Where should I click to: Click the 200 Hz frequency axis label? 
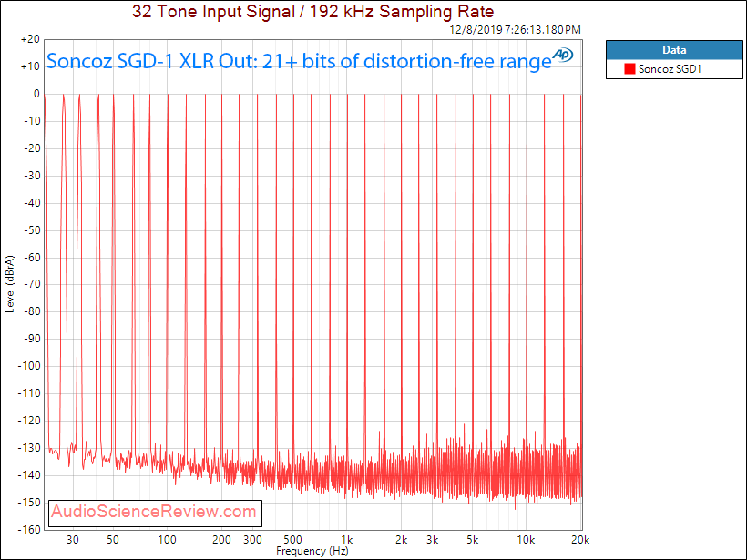coord(221,540)
